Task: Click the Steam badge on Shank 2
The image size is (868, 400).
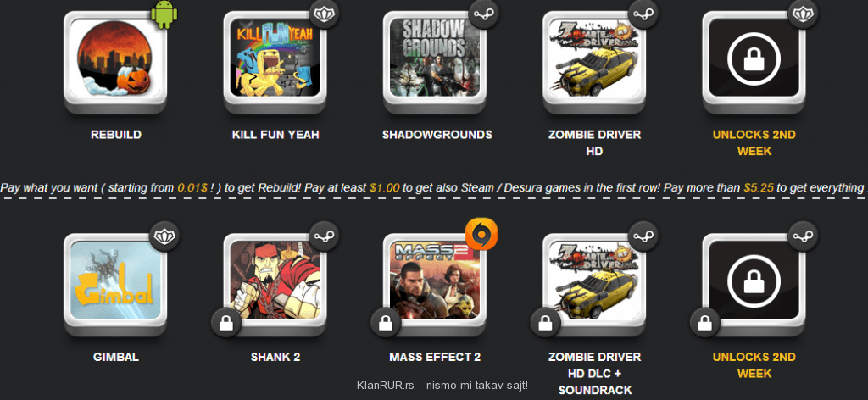Action: pos(325,236)
